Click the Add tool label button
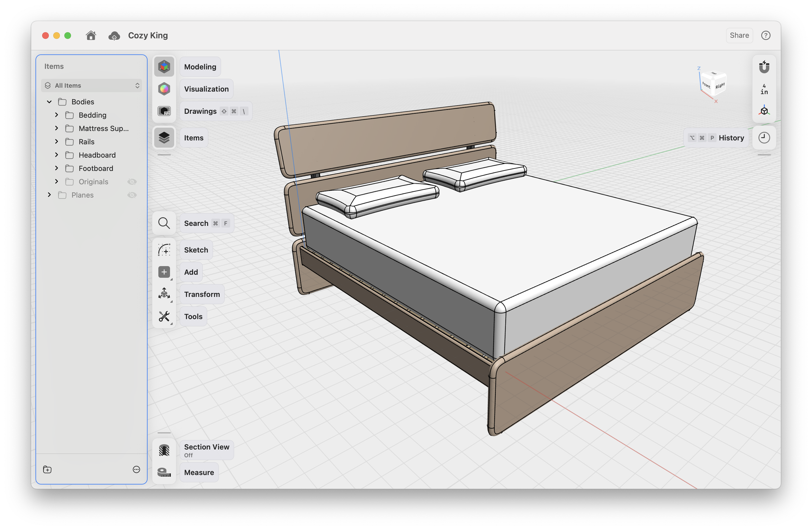This screenshot has width=812, height=530. [191, 272]
